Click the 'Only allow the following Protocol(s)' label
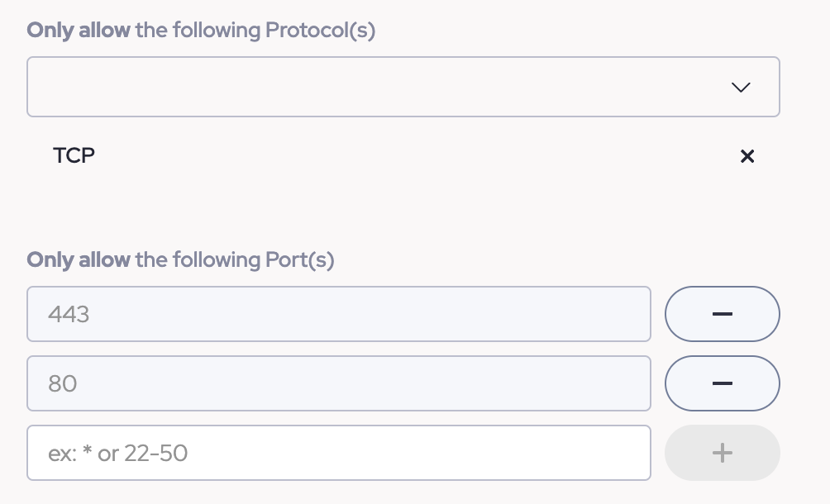The image size is (830, 504). pyautogui.click(x=201, y=31)
